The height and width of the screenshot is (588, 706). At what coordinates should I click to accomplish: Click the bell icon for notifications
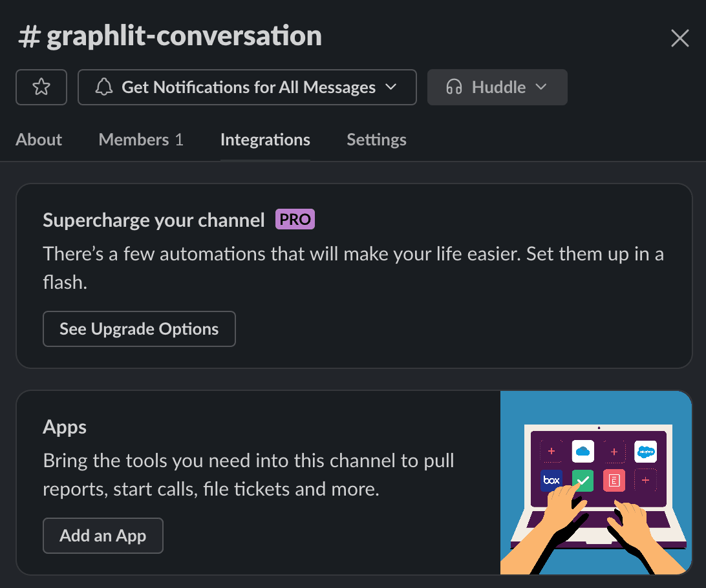(104, 87)
